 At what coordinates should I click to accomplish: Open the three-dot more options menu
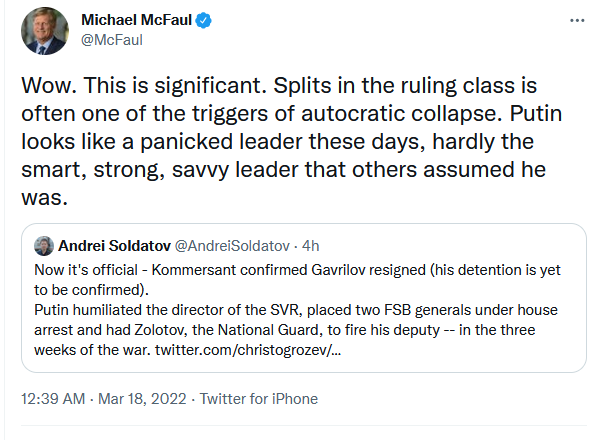coord(576,20)
